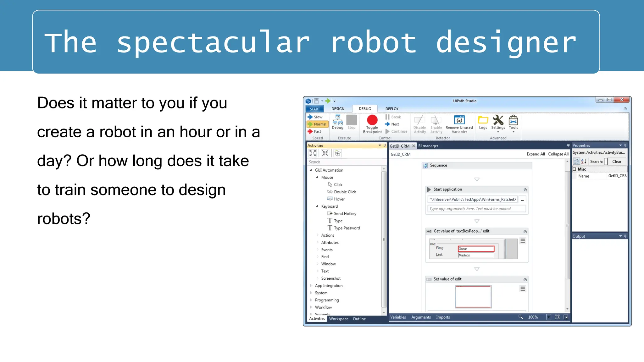Click the red Toggle Breakpoint icon
Screen dimensions: 644x362
(x=372, y=120)
